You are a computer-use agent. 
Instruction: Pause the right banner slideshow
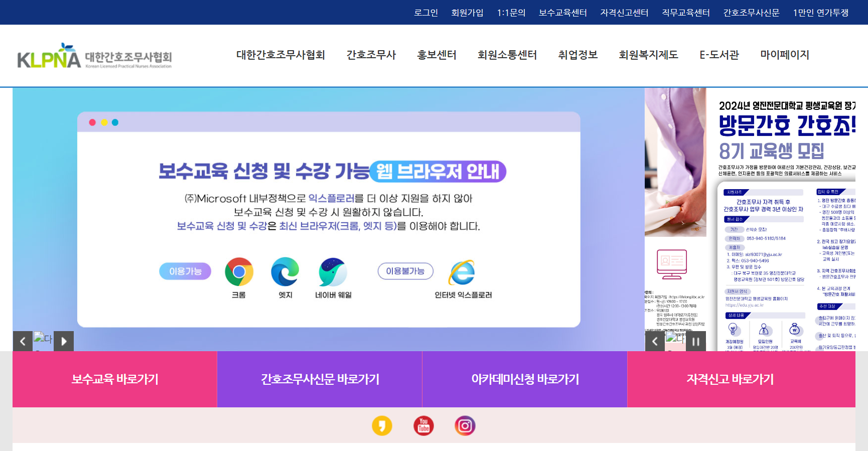click(x=696, y=341)
